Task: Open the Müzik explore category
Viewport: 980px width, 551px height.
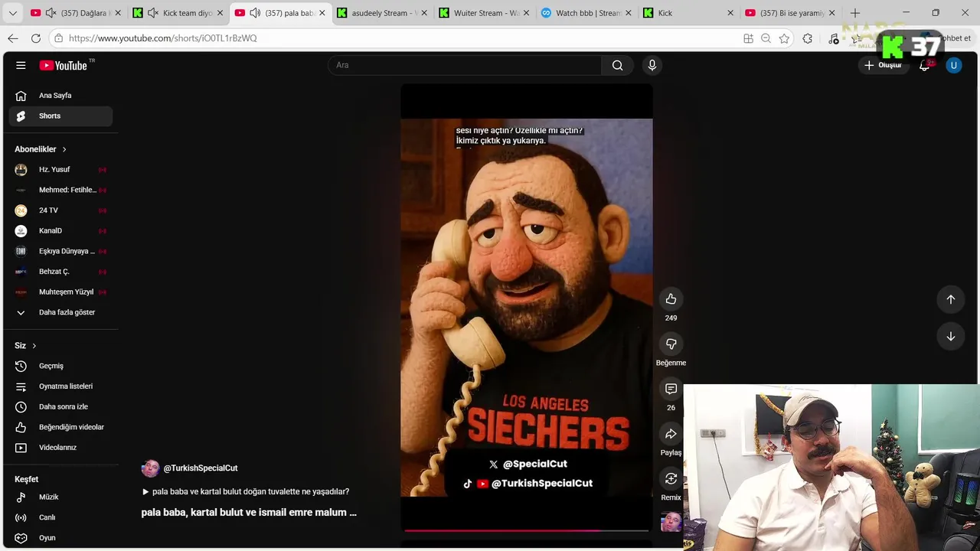Action: pyautogui.click(x=61, y=497)
